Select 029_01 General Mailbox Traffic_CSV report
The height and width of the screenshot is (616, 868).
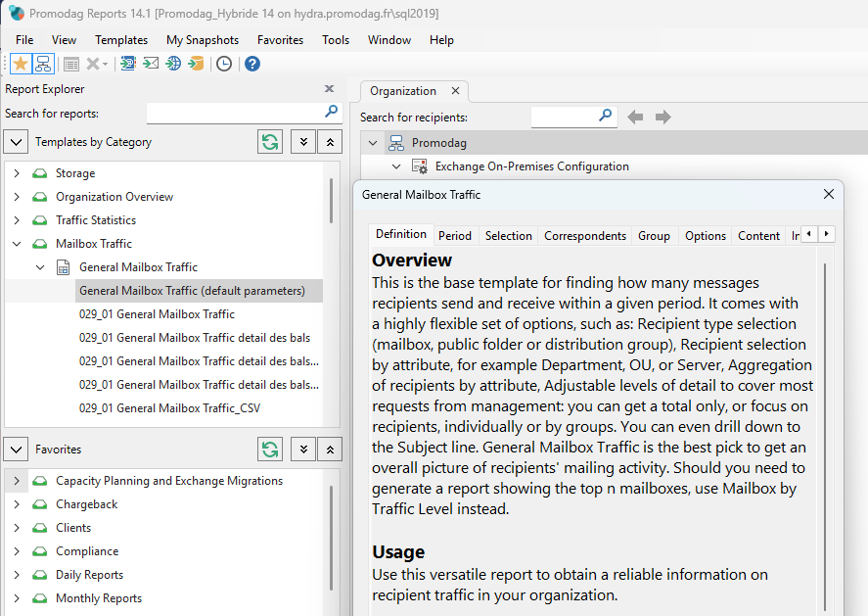pyautogui.click(x=169, y=408)
